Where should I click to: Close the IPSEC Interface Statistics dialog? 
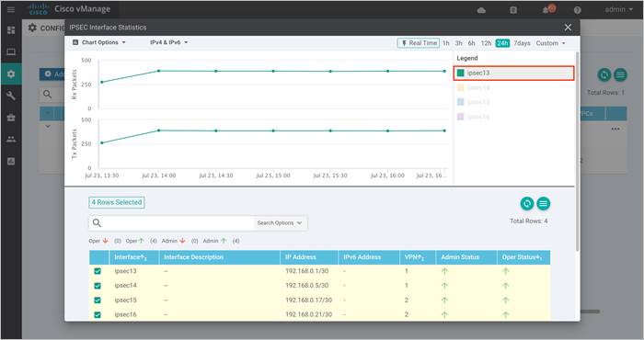pos(568,28)
